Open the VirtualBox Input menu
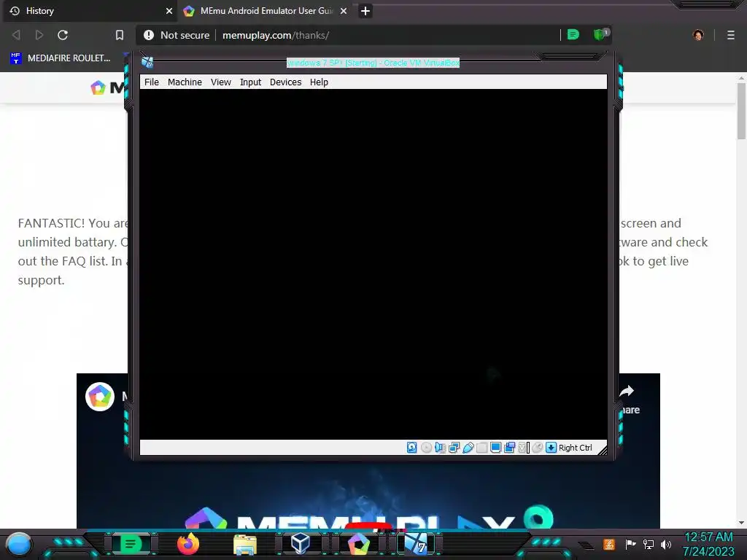This screenshot has width=747, height=560. tap(251, 82)
